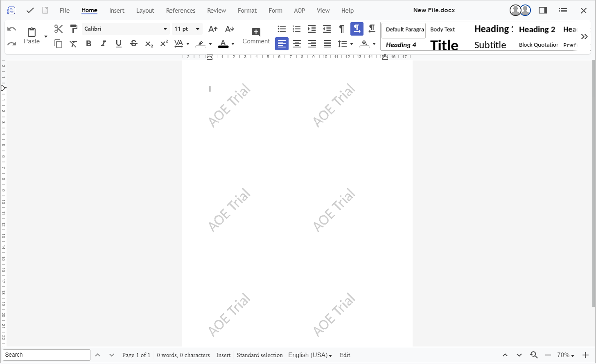Switch to the Review tab
The width and height of the screenshot is (596, 364).
point(217,11)
